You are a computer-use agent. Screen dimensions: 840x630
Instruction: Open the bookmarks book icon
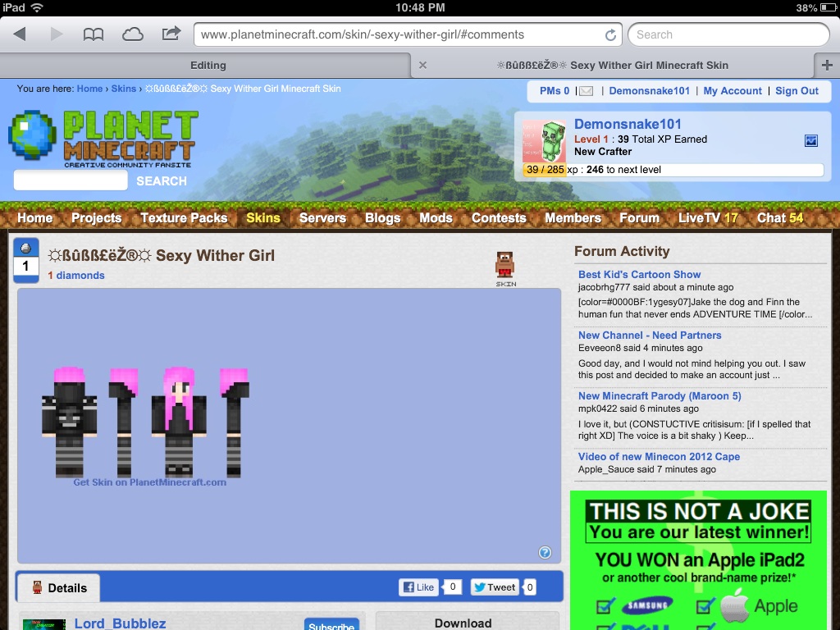point(94,34)
